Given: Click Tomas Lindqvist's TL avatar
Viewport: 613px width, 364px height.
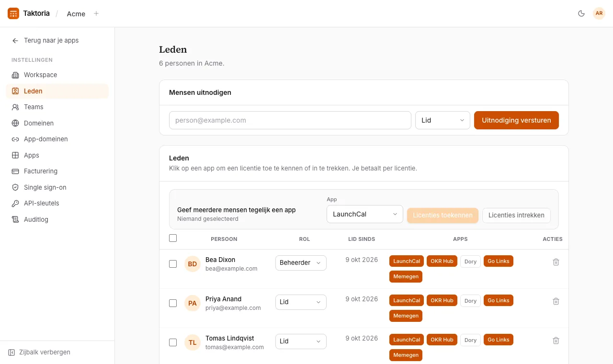Looking at the screenshot, I should 193,342.
